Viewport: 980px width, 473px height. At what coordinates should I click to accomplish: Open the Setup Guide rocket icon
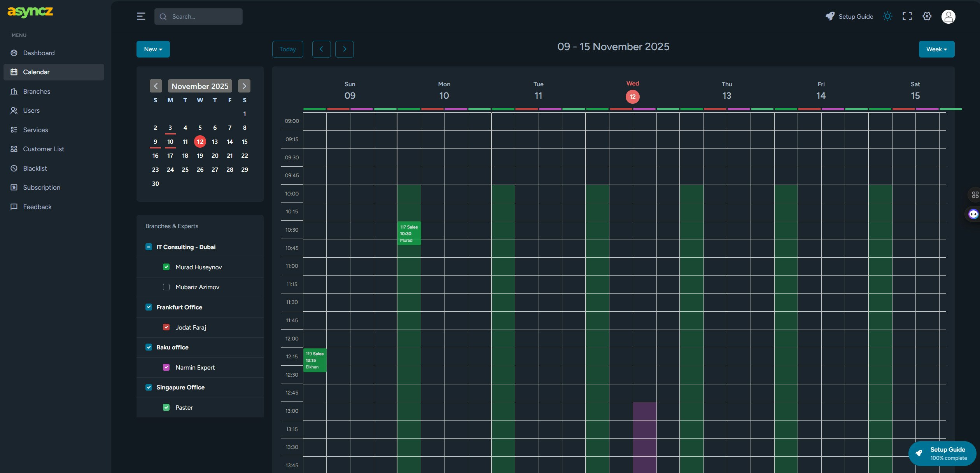pos(830,16)
